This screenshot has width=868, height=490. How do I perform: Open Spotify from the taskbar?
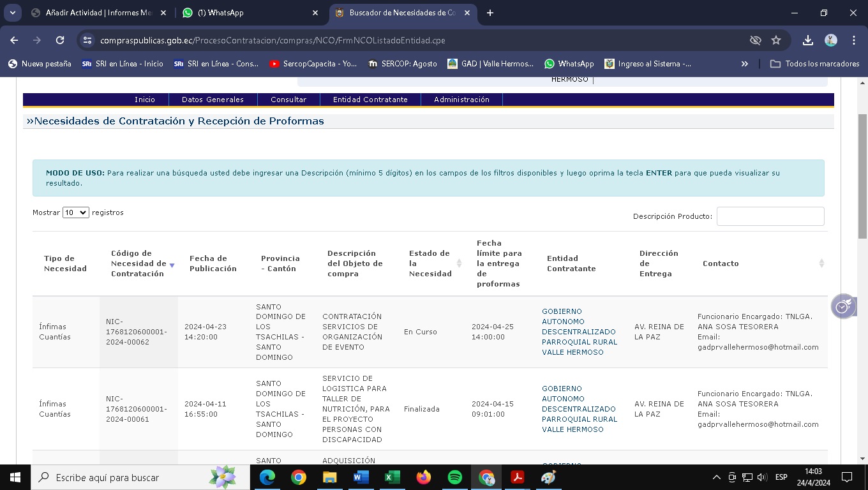454,477
